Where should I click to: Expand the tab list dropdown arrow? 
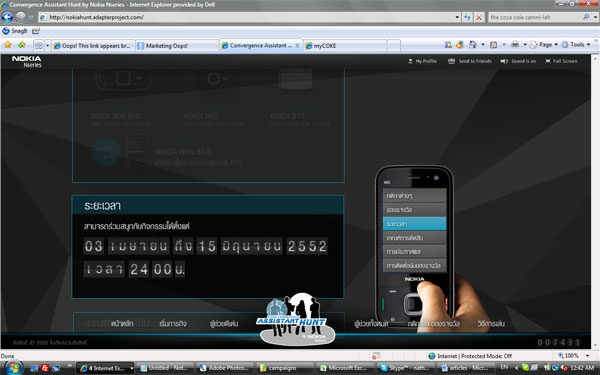[47, 46]
